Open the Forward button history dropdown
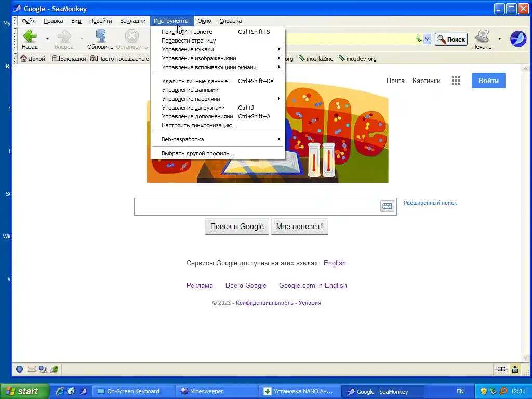 click(x=82, y=39)
